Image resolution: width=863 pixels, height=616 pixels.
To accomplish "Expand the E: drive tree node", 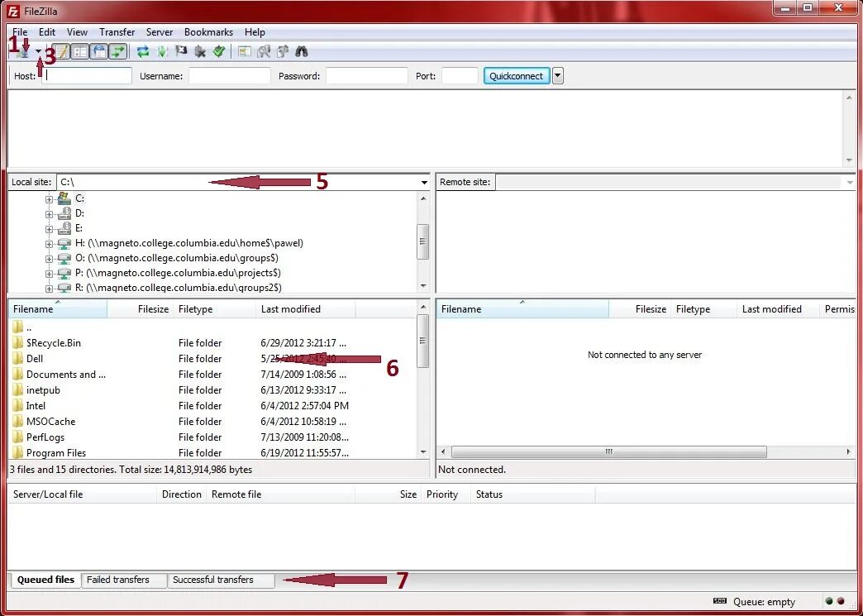I will tap(49, 228).
